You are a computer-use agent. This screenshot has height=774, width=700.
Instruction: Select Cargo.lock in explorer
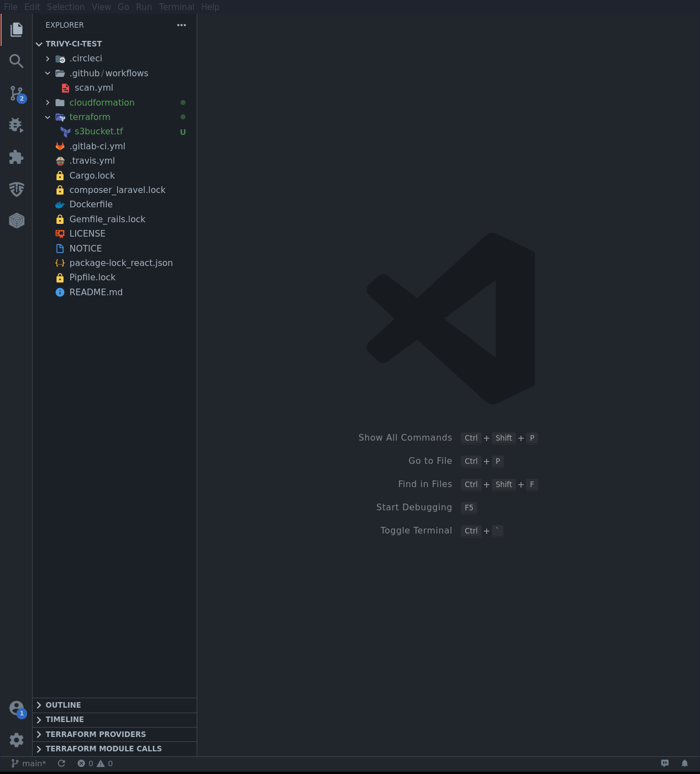(x=114, y=175)
